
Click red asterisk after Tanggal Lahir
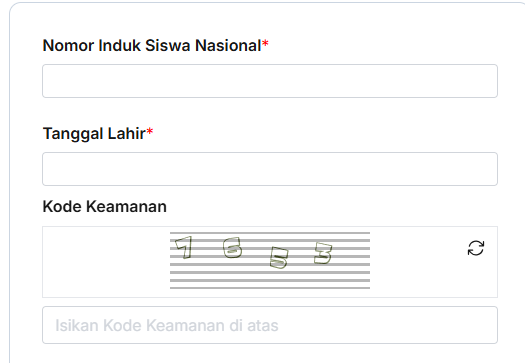[x=150, y=131]
